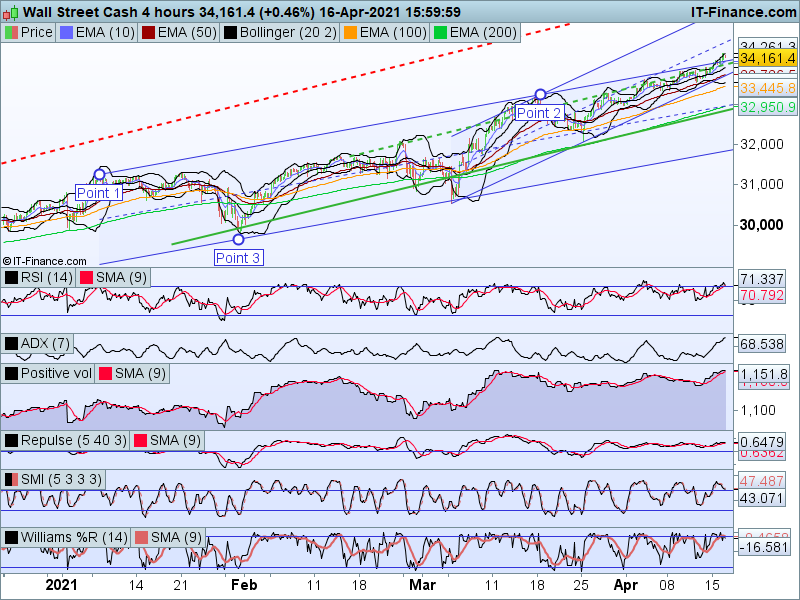Image resolution: width=800 pixels, height=600 pixels.
Task: Click the Williams %R value -16.581
Action: [764, 547]
